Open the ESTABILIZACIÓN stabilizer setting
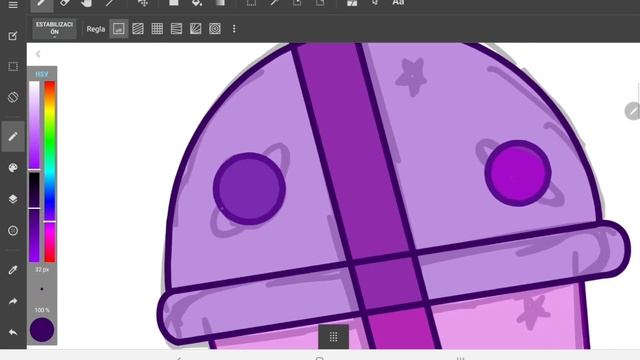 coord(54,29)
